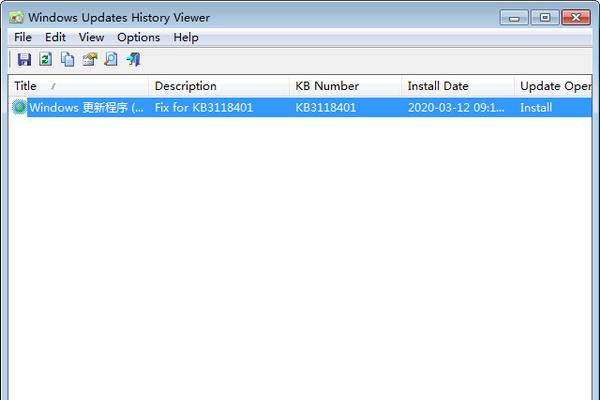Click the Refresh toolbar icon
This screenshot has height=400, width=600.
click(46, 59)
